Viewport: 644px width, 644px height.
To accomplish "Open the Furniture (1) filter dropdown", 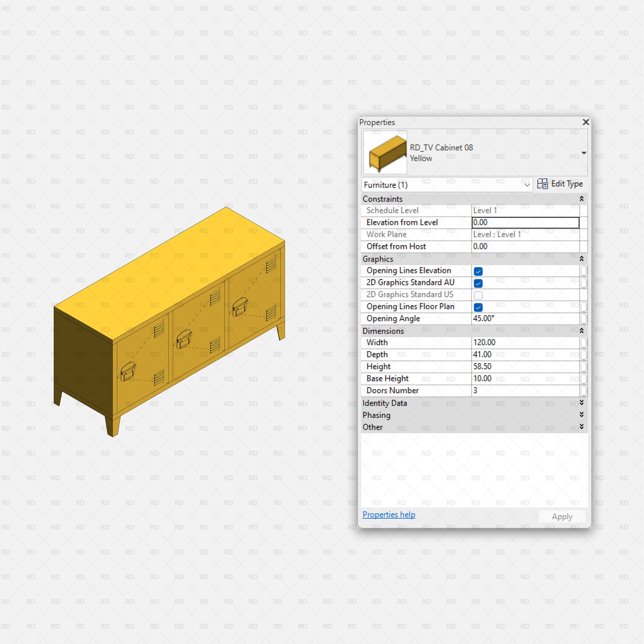I will 527,185.
